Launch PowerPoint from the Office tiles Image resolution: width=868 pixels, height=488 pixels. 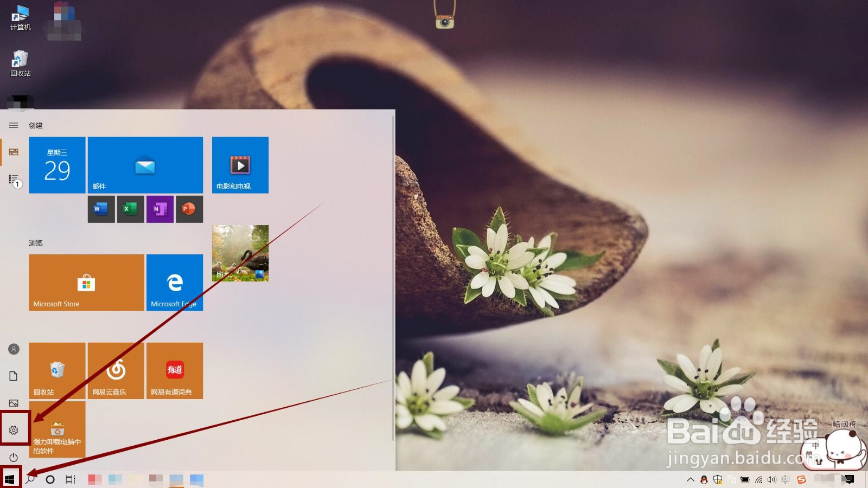189,209
